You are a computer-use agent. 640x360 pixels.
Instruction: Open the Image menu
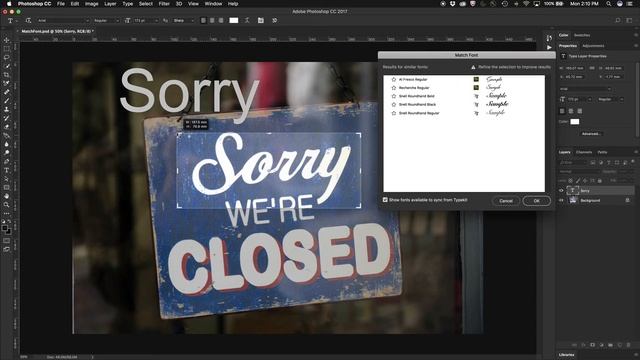click(91, 4)
